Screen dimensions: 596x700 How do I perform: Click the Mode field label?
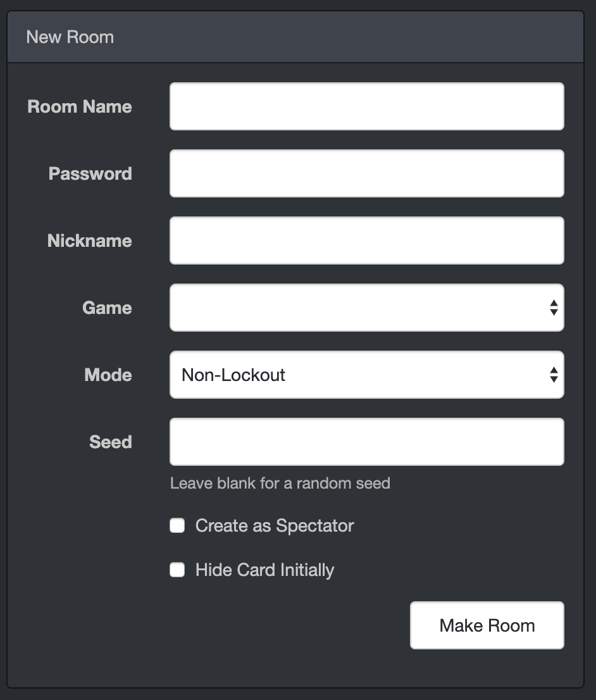(108, 375)
